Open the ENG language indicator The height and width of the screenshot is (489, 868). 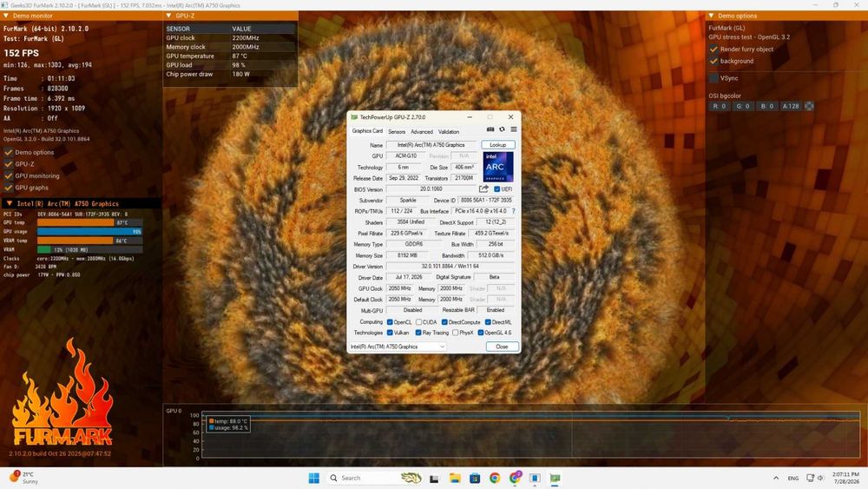(792, 478)
